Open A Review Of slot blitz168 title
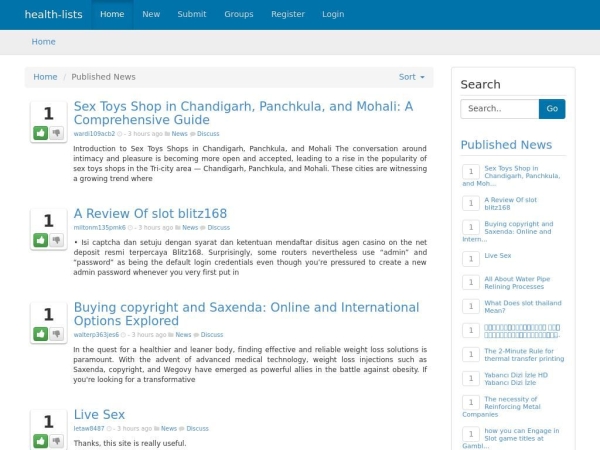The height and width of the screenshot is (450, 600). [x=150, y=214]
